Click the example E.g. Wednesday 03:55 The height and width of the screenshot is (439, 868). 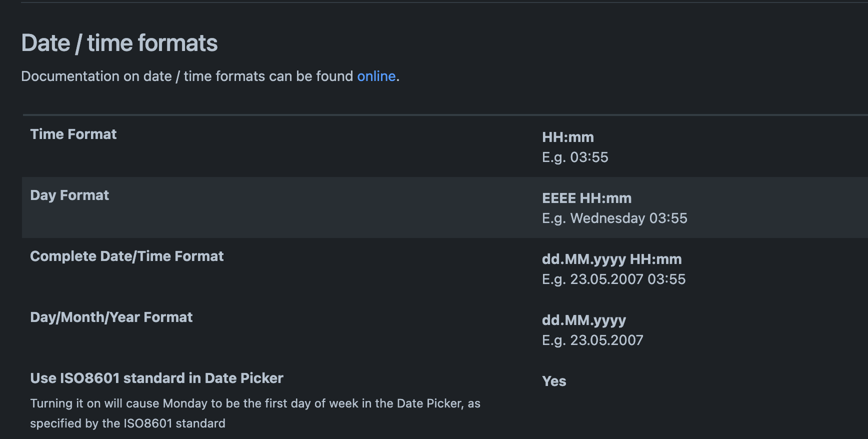(615, 218)
